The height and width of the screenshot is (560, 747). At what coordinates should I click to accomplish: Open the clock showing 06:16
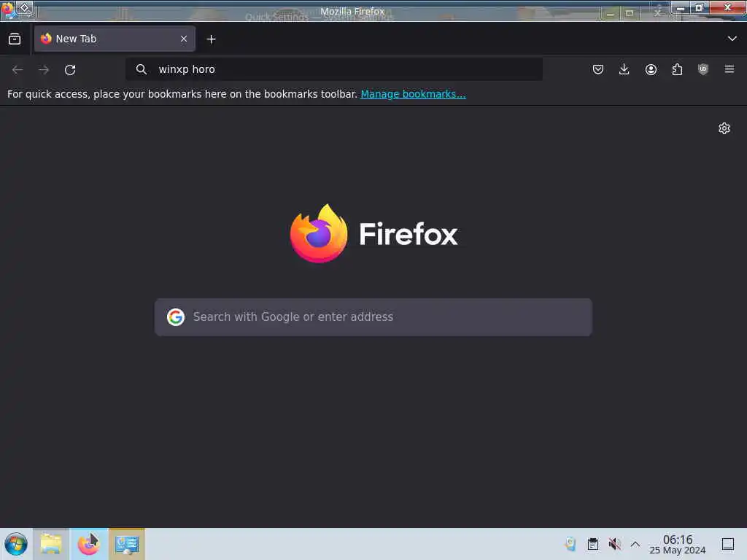678,544
